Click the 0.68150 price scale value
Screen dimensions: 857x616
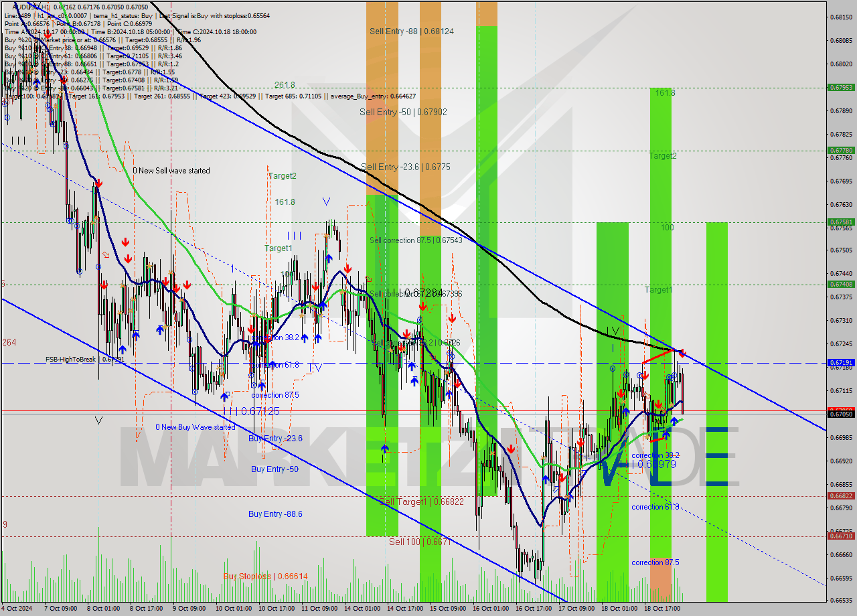(x=841, y=17)
